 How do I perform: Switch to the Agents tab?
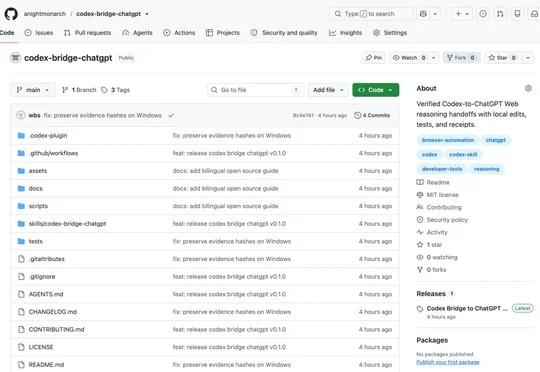click(137, 33)
